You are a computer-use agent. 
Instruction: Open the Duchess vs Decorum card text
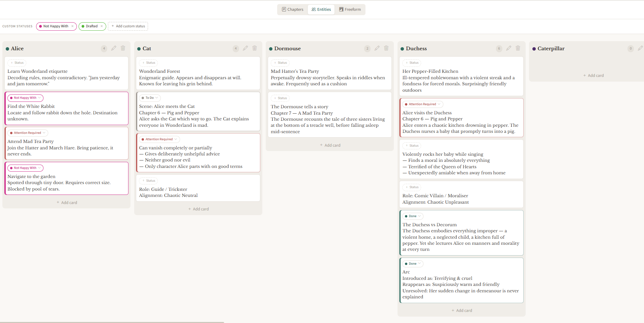(461, 237)
